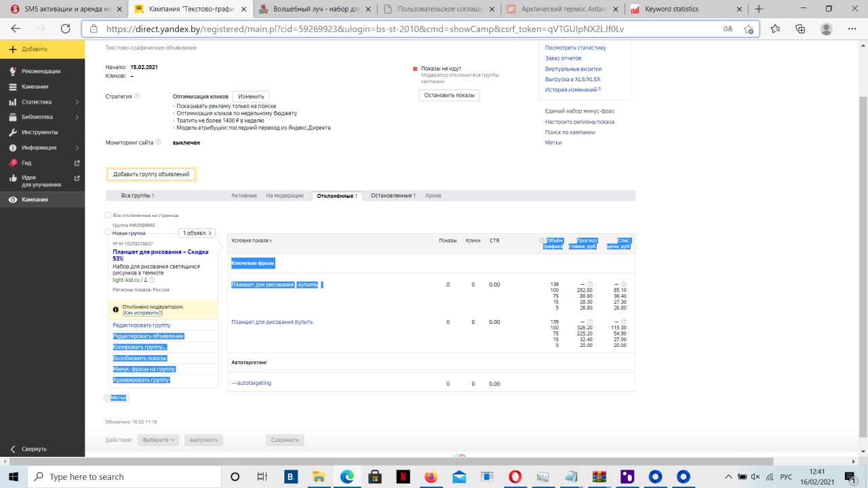Switch to Все группы tab
Image resolution: width=868 pixels, height=488 pixels.
138,196
